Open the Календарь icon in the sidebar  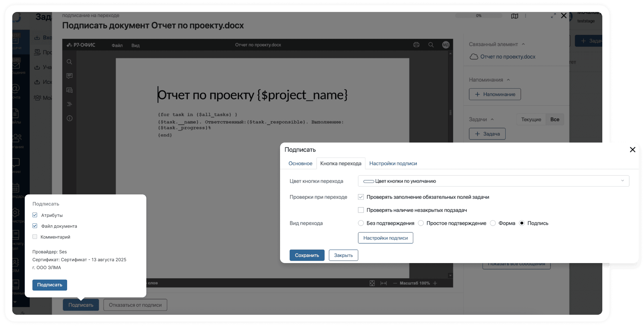coord(16,188)
